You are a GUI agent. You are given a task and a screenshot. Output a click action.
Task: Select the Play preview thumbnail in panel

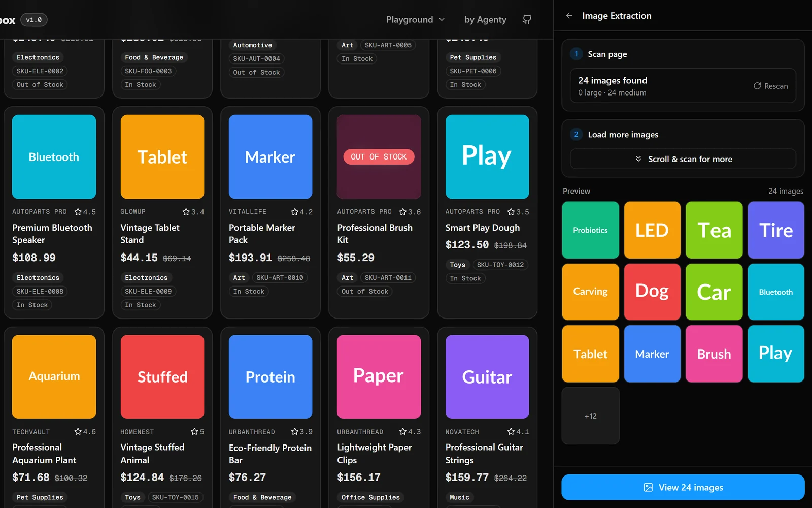[776, 354]
